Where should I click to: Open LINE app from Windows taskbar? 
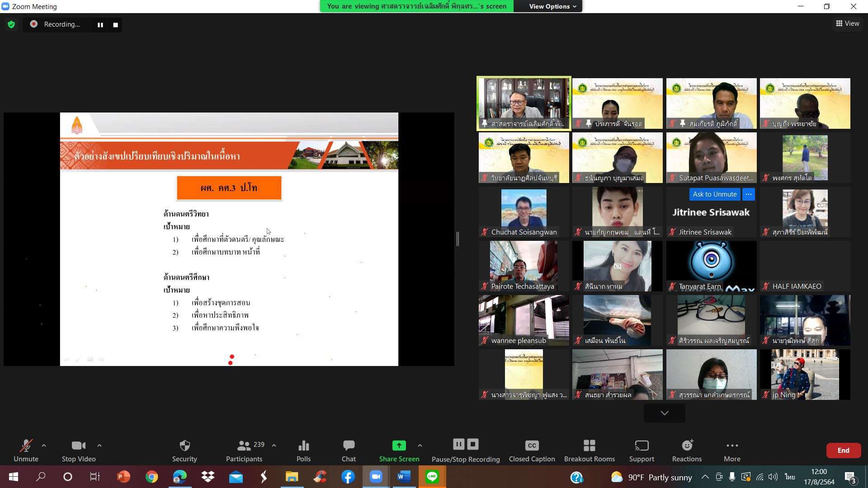[432, 477]
